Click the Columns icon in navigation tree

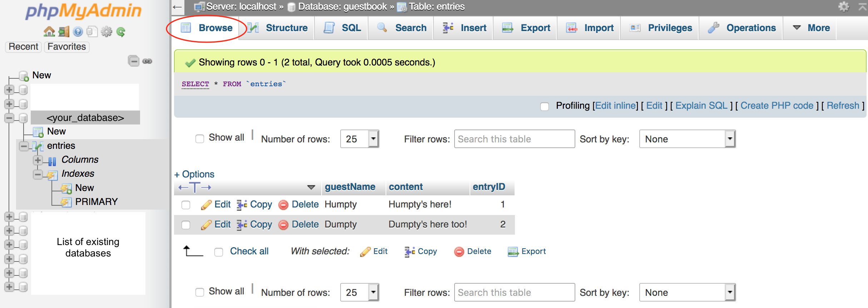coord(52,161)
